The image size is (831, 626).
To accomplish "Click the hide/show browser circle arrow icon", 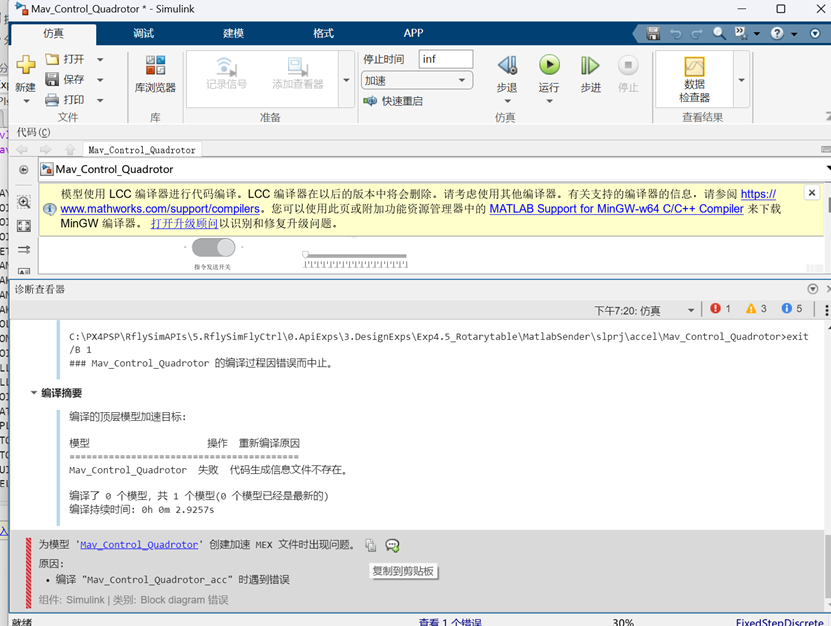I will [x=23, y=170].
